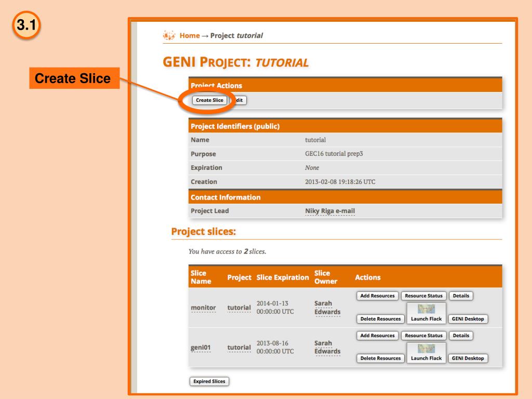Click the Create Slice button
Screen dimensions: 532x399
pyautogui.click(x=209, y=100)
